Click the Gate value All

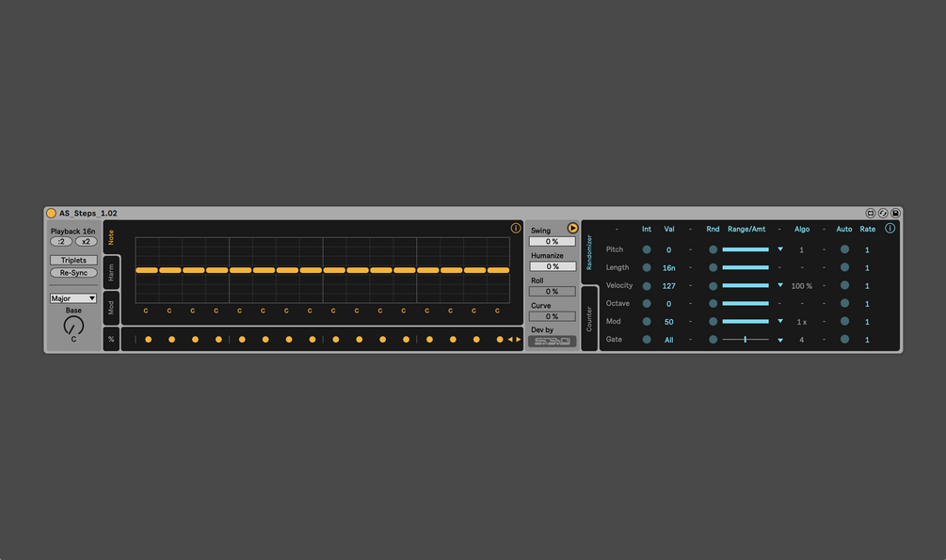tap(669, 341)
